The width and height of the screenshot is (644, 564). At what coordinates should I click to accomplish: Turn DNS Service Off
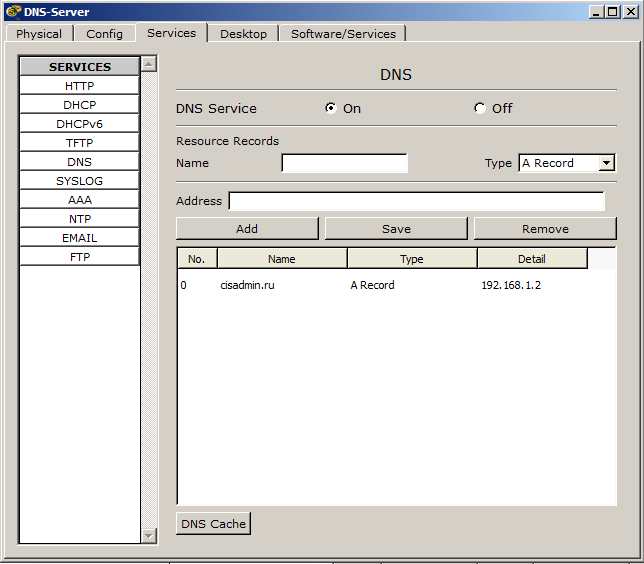[x=479, y=108]
